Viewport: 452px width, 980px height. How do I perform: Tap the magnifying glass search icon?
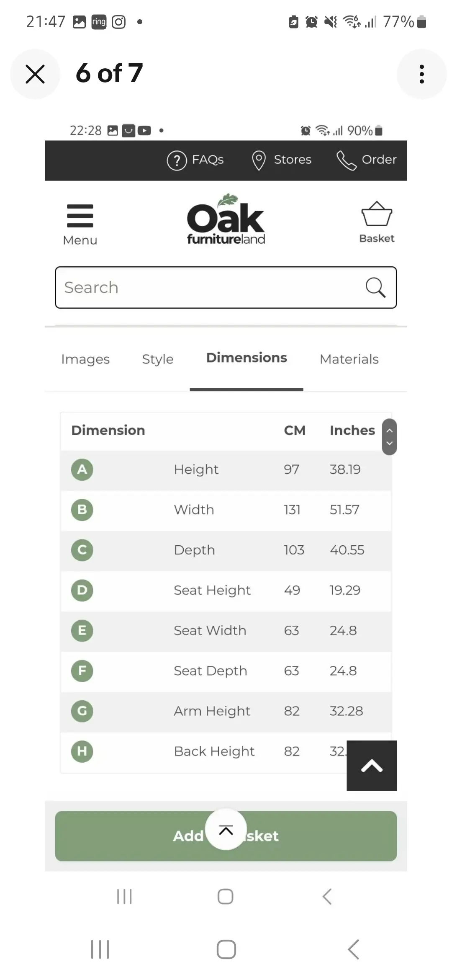(375, 287)
